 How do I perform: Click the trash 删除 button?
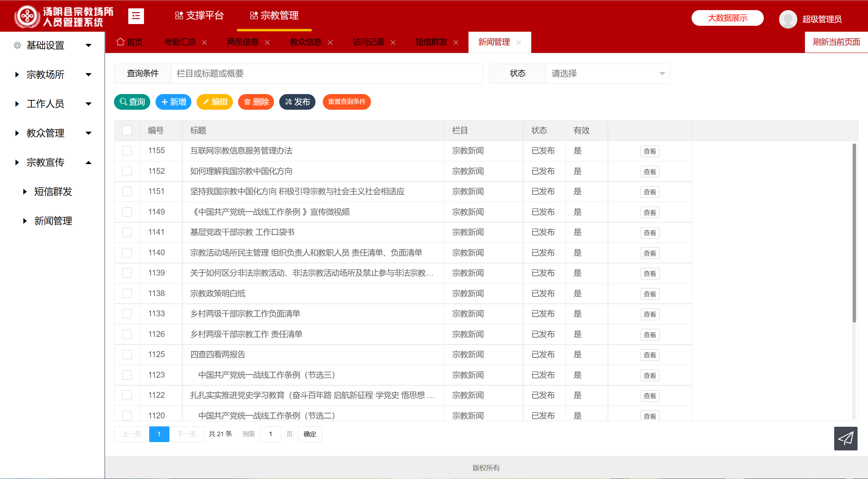[256, 102]
